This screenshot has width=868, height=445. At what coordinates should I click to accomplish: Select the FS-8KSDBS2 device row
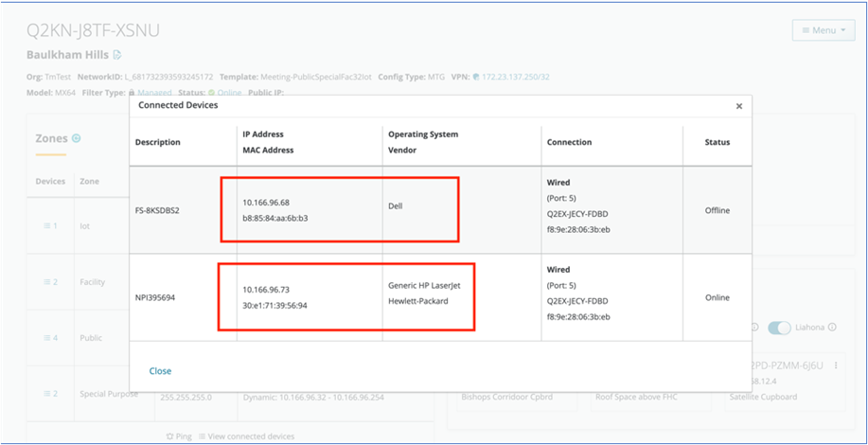click(157, 210)
